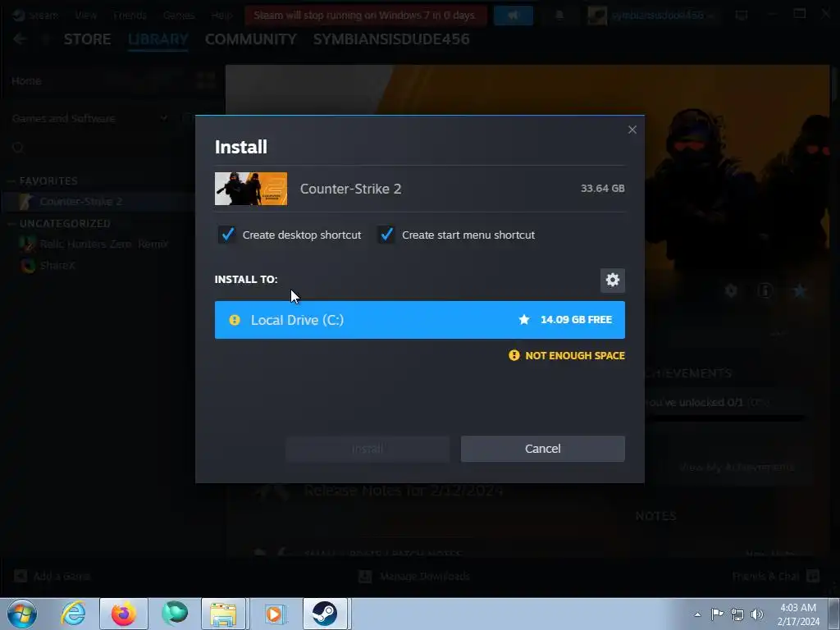
Task: Switch to COMMUNITY tab
Action: tap(251, 39)
